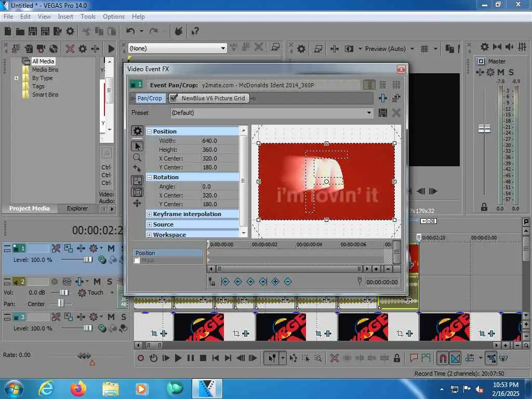Click Get Media from Web globe icon

[x=54, y=49]
